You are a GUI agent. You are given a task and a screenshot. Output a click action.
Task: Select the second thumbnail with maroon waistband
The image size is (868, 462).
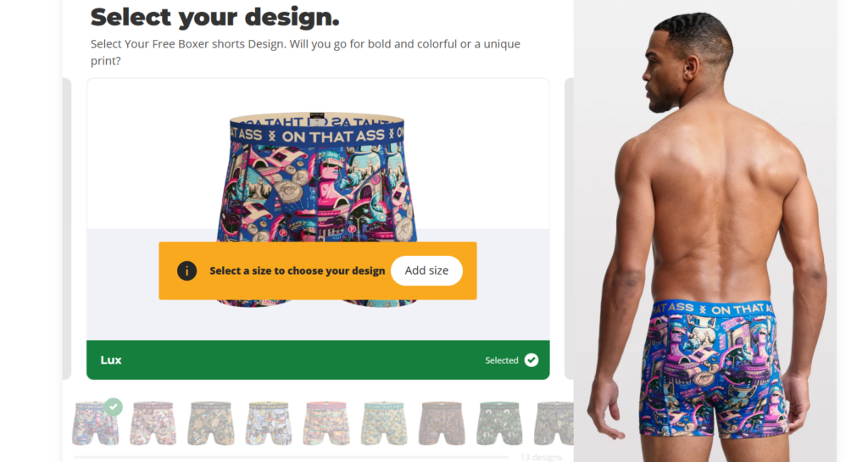tap(153, 423)
